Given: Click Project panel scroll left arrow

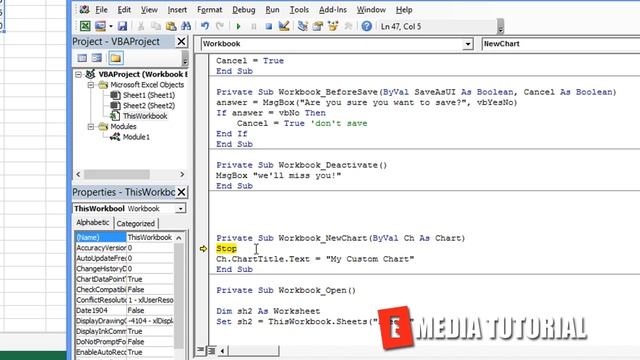Looking at the screenshot, I should (x=78, y=174).
